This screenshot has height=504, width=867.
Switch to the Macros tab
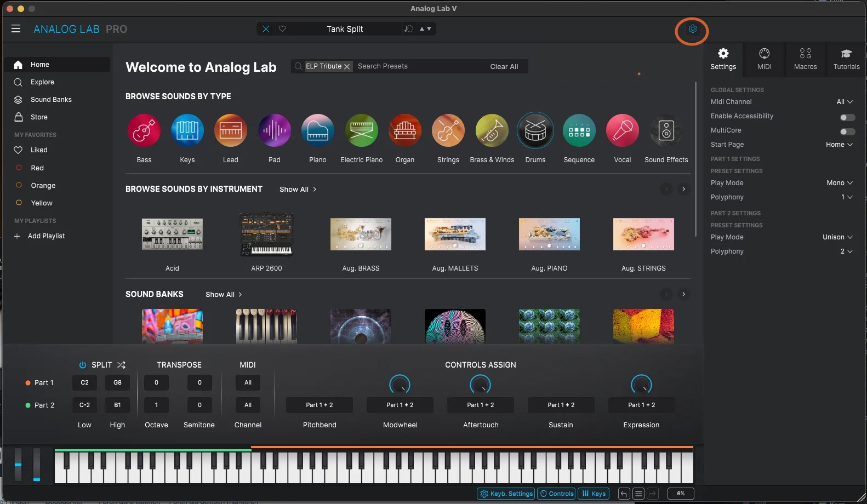tap(805, 59)
